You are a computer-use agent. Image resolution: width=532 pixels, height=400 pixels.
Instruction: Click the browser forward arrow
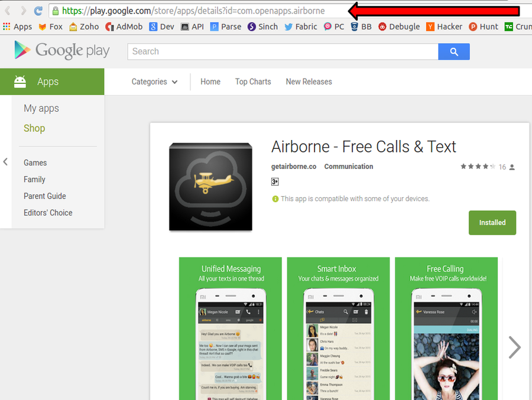coord(23,11)
